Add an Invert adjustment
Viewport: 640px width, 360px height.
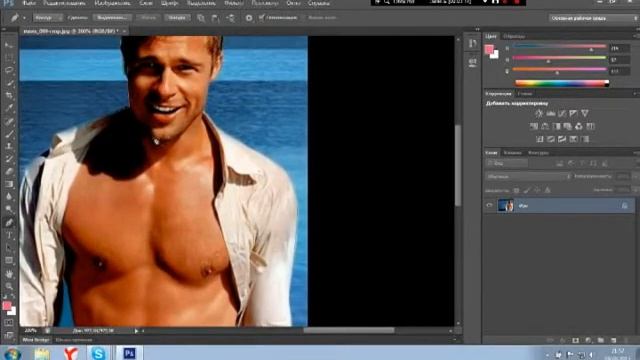point(540,139)
